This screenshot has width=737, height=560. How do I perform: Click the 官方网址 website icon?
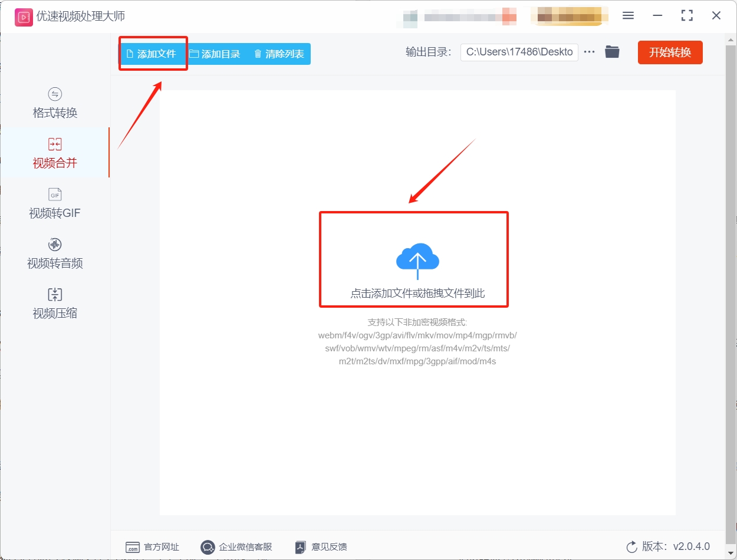coord(133,547)
